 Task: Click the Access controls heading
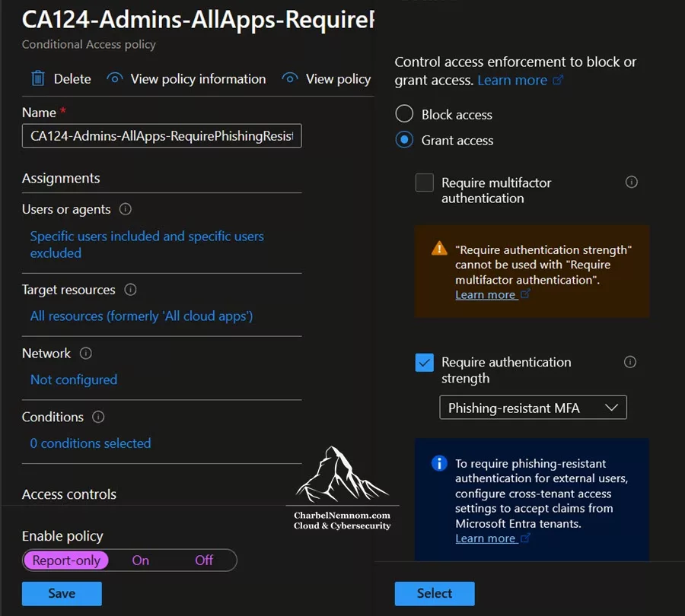(69, 494)
